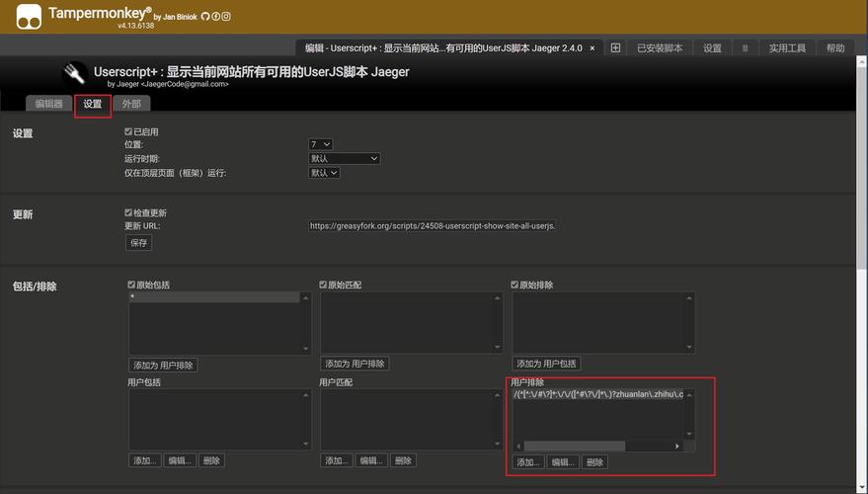Click page scrollbar up arrow at right edge
The height and width of the screenshot is (494, 868).
point(862,62)
